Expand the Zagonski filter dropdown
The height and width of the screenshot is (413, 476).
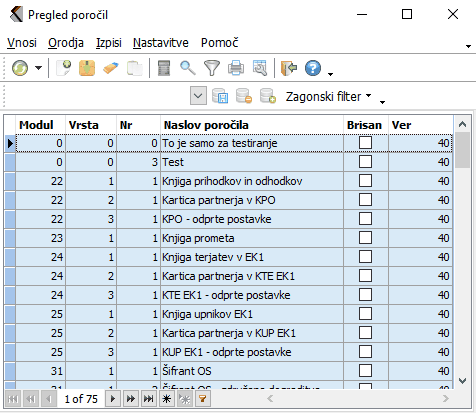[x=328, y=97]
